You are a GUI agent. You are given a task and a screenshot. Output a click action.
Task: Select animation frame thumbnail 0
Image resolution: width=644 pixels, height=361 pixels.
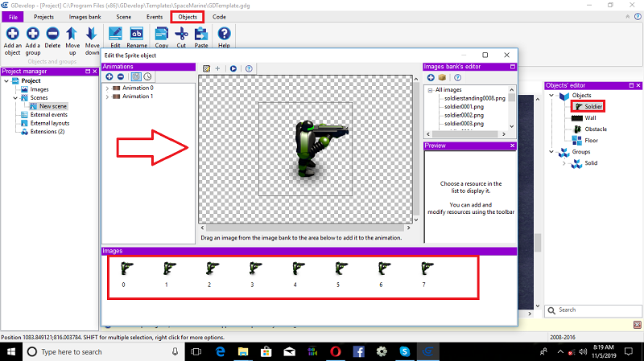coord(127,269)
